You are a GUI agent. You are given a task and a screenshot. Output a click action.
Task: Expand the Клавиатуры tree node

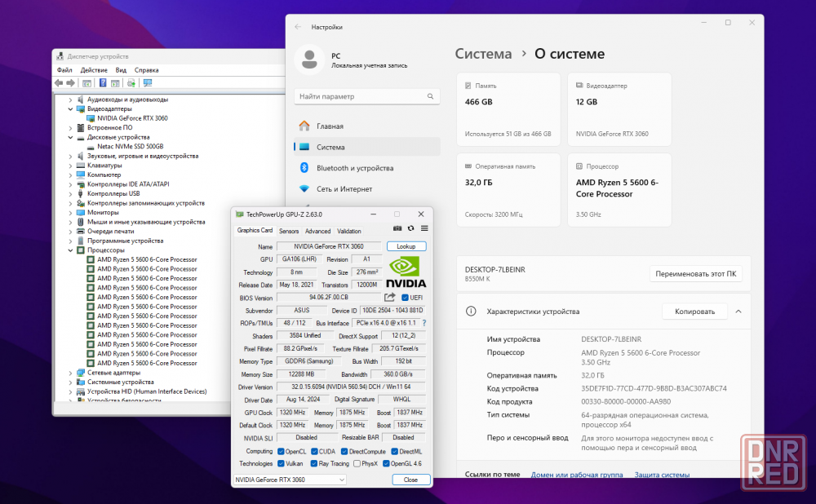point(70,166)
